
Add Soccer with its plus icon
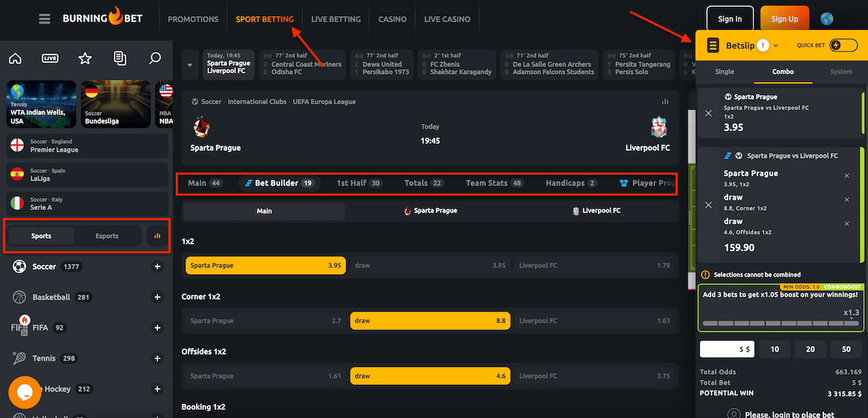[x=157, y=267]
